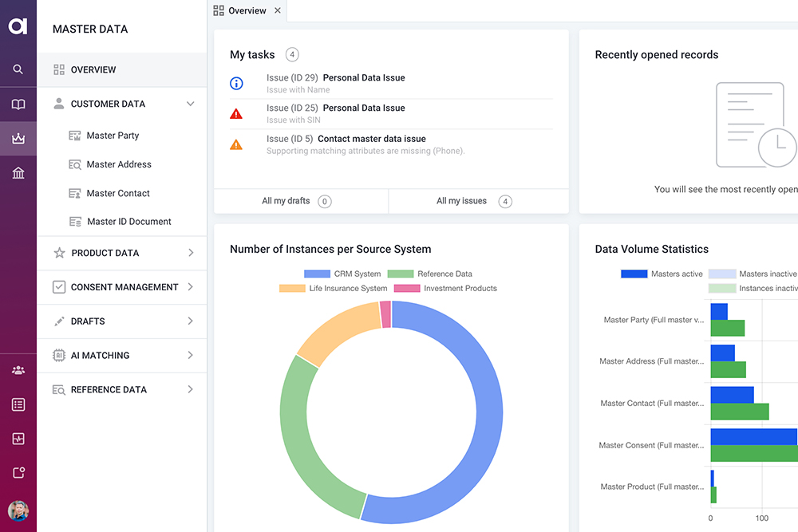This screenshot has height=532, width=798.
Task: Open the search icon in left sidebar
Action: pyautogui.click(x=18, y=69)
